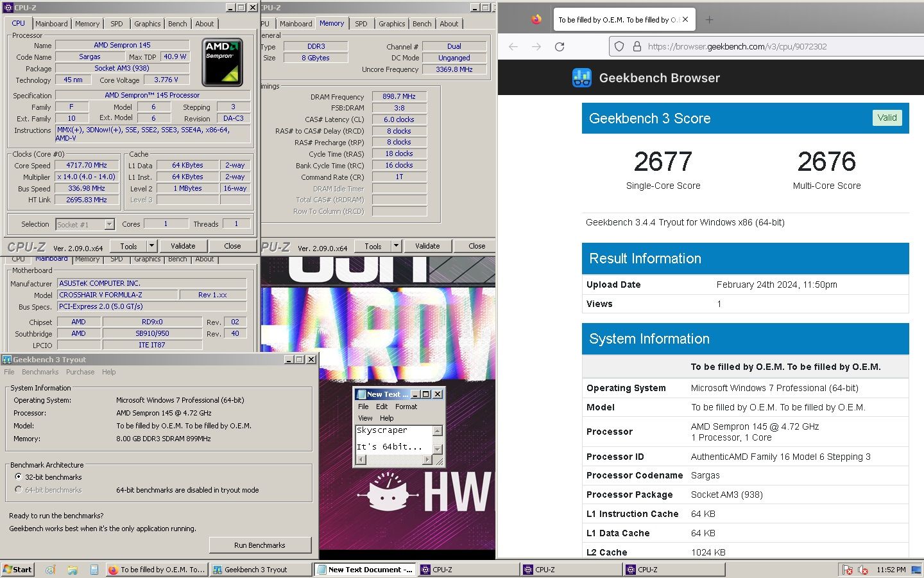Click Run Benchmarks button

coord(260,545)
